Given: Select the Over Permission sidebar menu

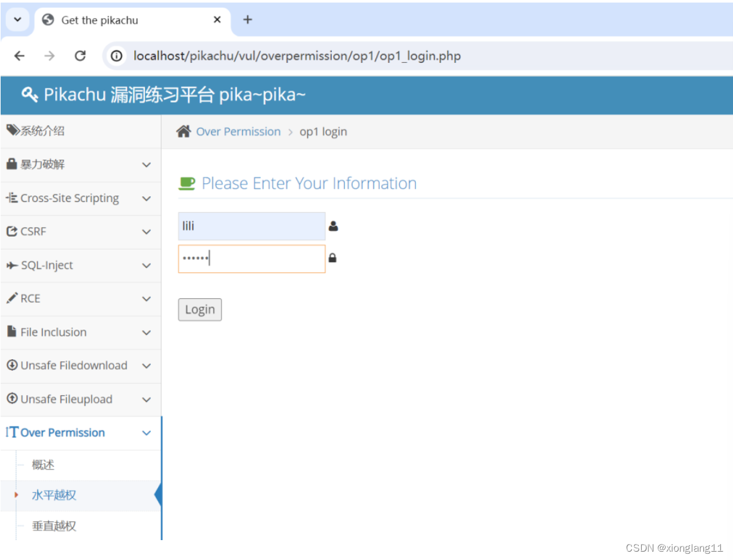Looking at the screenshot, I should [x=81, y=434].
